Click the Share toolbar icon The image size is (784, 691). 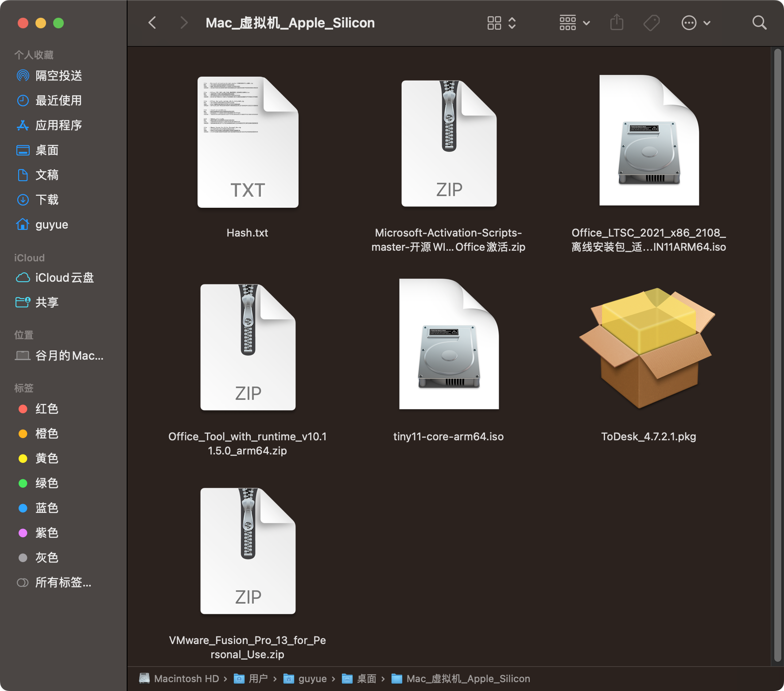pos(617,22)
